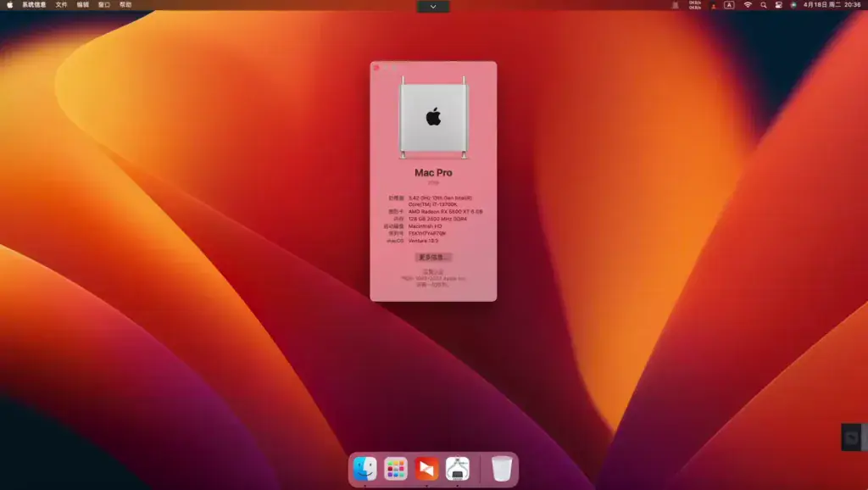The image size is (868, 490).
Task: Click the 更多信息... button
Action: [433, 258]
